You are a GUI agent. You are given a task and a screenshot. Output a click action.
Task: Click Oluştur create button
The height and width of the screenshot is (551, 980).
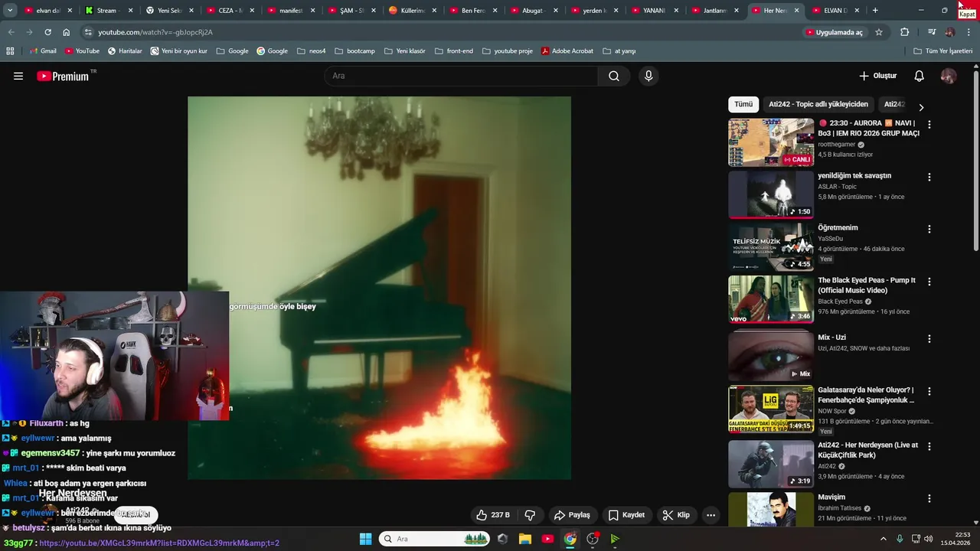[x=877, y=76]
